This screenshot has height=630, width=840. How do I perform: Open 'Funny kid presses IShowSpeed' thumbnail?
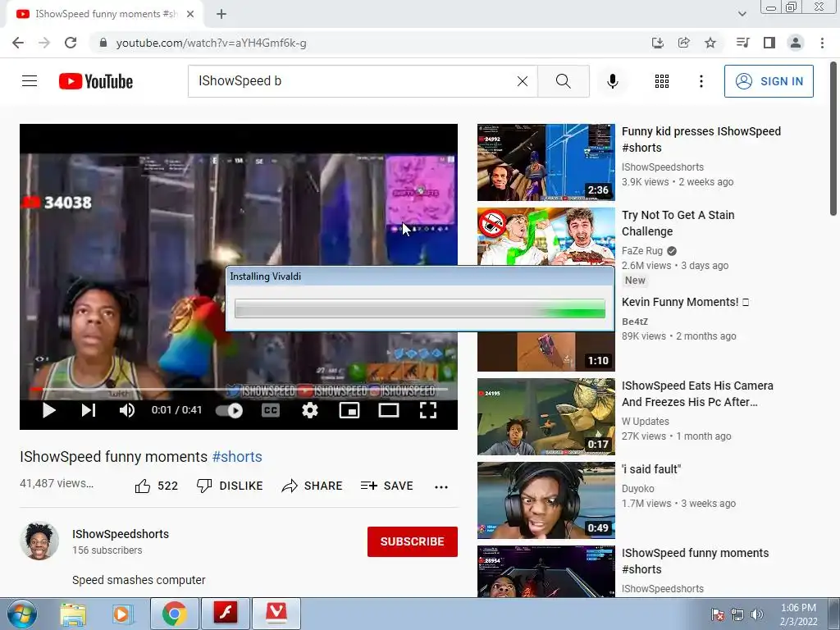click(546, 162)
